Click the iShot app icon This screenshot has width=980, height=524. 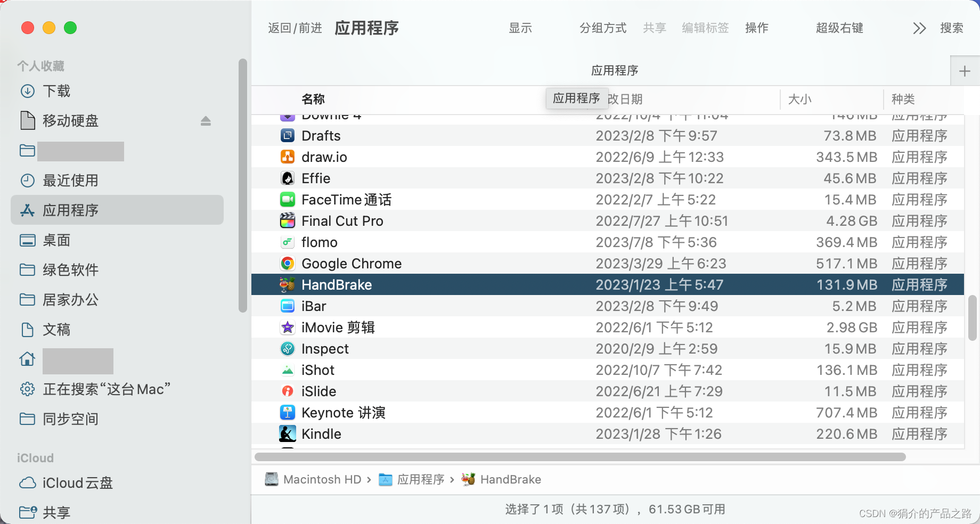pyautogui.click(x=288, y=370)
